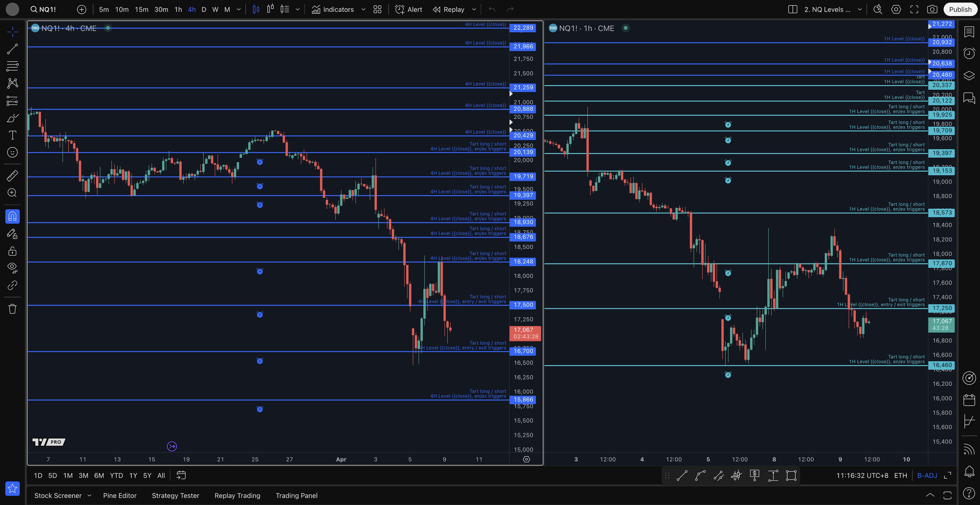Click the Publish button
Viewport: 980px width, 505px height.
[960, 9]
